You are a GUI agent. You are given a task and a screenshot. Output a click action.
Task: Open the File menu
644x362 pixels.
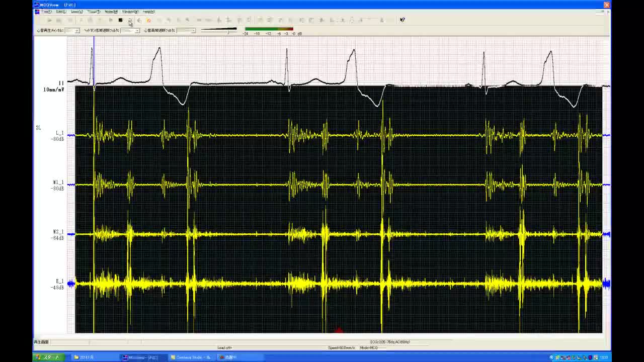click(x=46, y=12)
